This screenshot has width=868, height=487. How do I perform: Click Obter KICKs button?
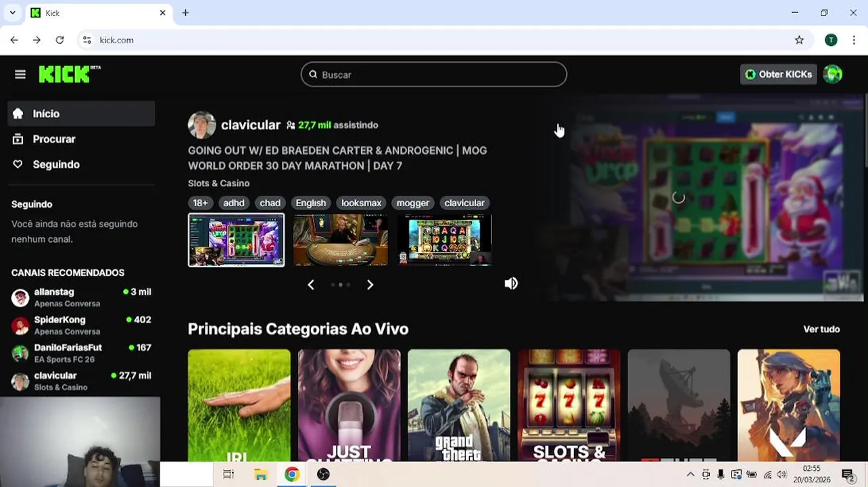[x=779, y=74]
